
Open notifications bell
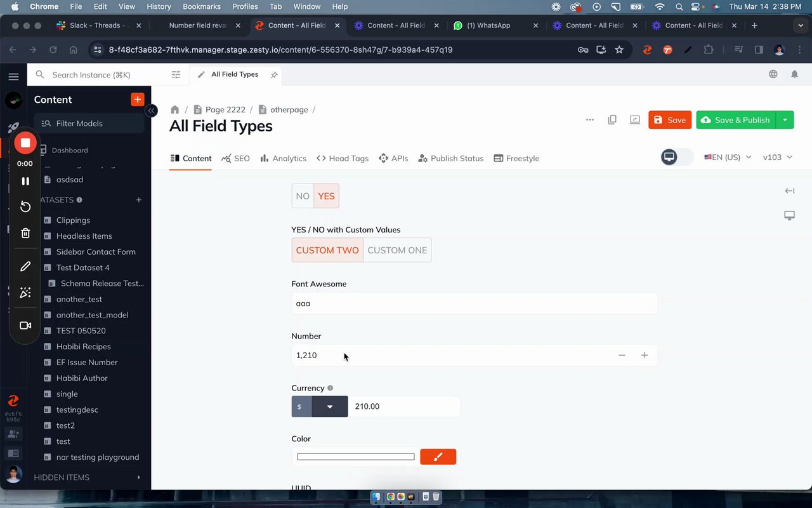point(794,74)
